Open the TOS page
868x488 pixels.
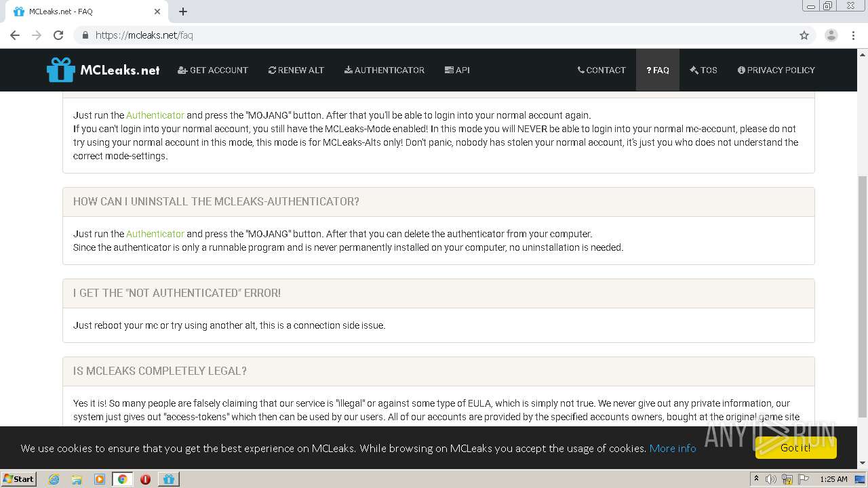(703, 70)
